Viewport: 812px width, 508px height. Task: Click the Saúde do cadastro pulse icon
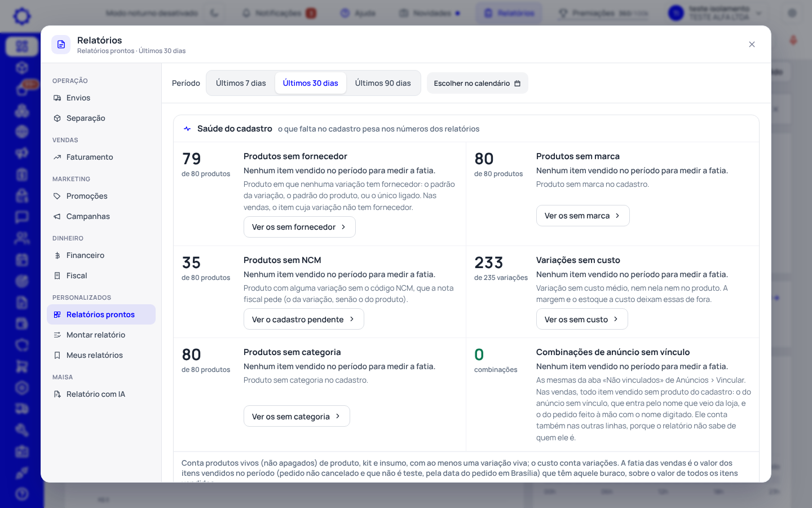tap(187, 129)
